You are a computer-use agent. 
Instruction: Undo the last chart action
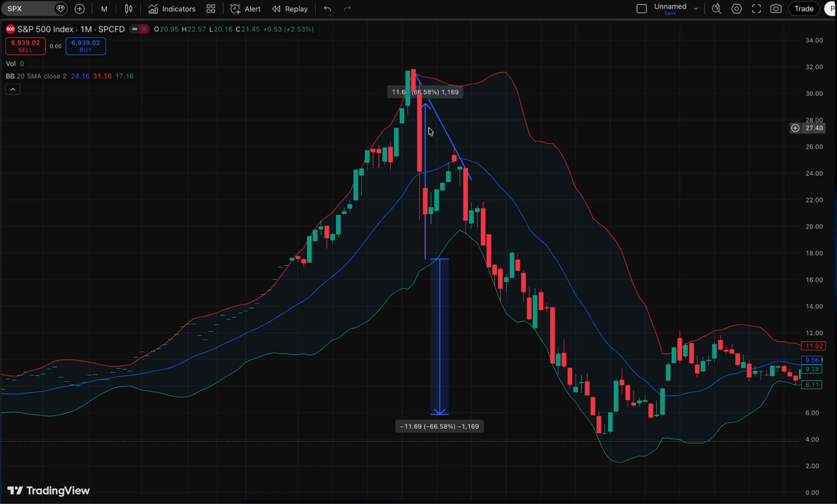click(x=327, y=9)
